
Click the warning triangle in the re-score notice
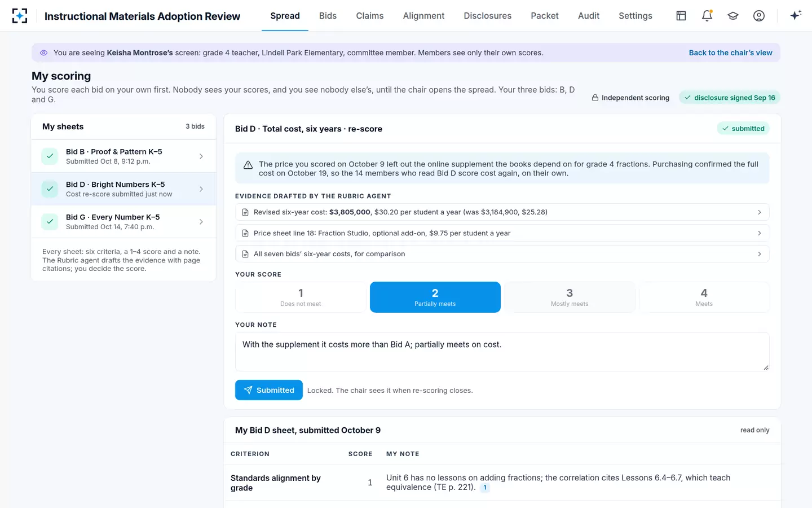point(248,165)
